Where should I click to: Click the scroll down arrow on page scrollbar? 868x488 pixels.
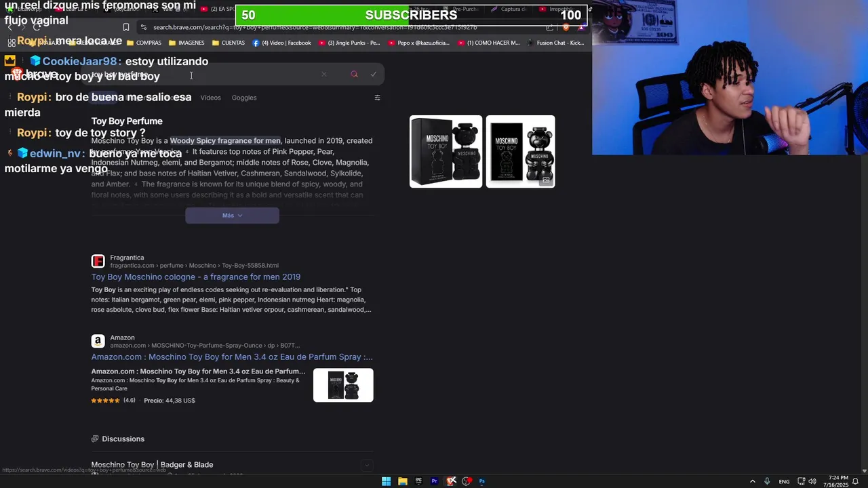[x=864, y=470]
